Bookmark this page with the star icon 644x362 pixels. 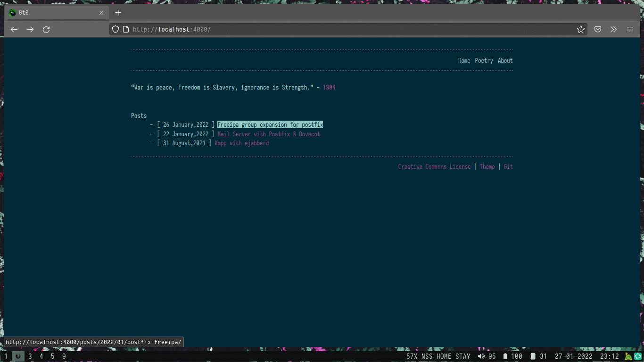click(x=581, y=29)
